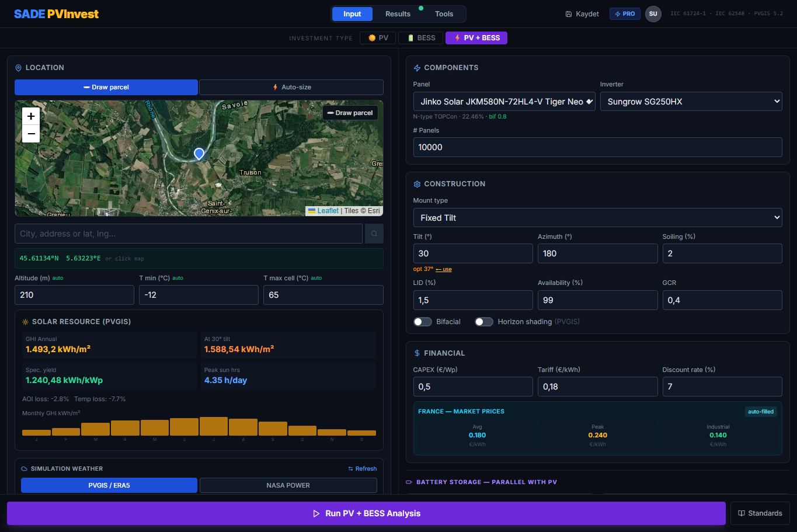Select the NASA POWER weather source
The height and width of the screenshot is (532, 797).
tap(288, 485)
